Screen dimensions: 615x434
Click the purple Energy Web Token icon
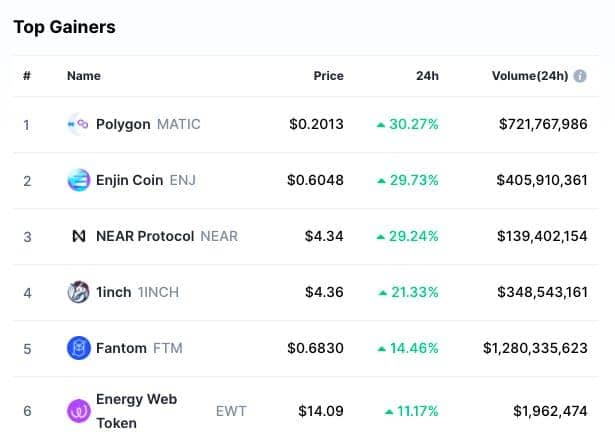(78, 411)
